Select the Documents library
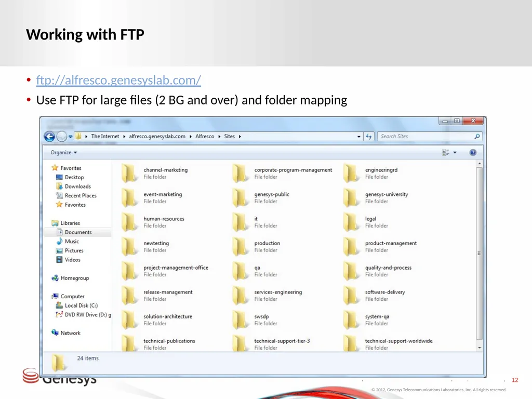Screen dimensions: 532x399 point(74,232)
